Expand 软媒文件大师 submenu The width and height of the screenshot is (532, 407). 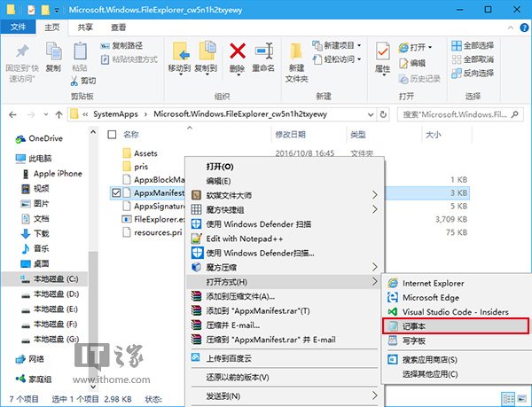pyautogui.click(x=374, y=195)
